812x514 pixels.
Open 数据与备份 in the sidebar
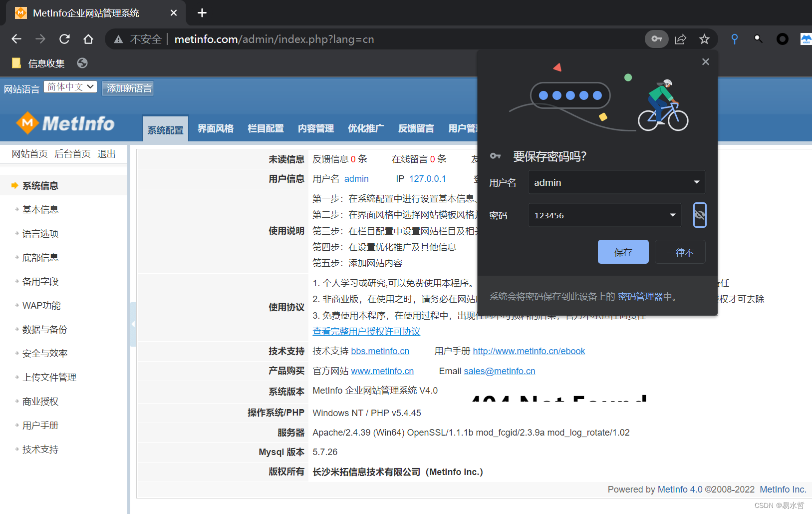click(45, 330)
